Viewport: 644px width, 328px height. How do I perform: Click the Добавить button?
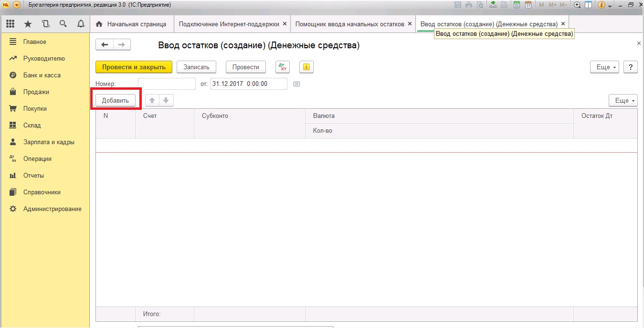tap(116, 101)
